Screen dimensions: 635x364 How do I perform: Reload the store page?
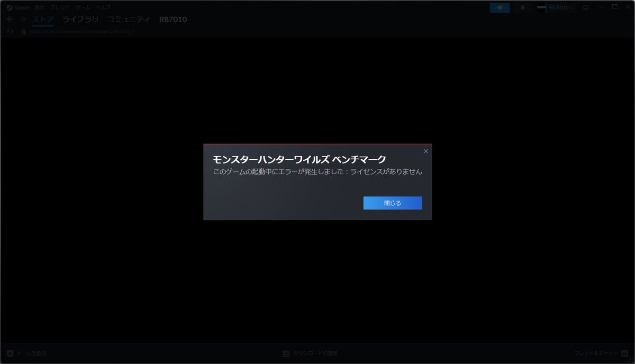10,32
